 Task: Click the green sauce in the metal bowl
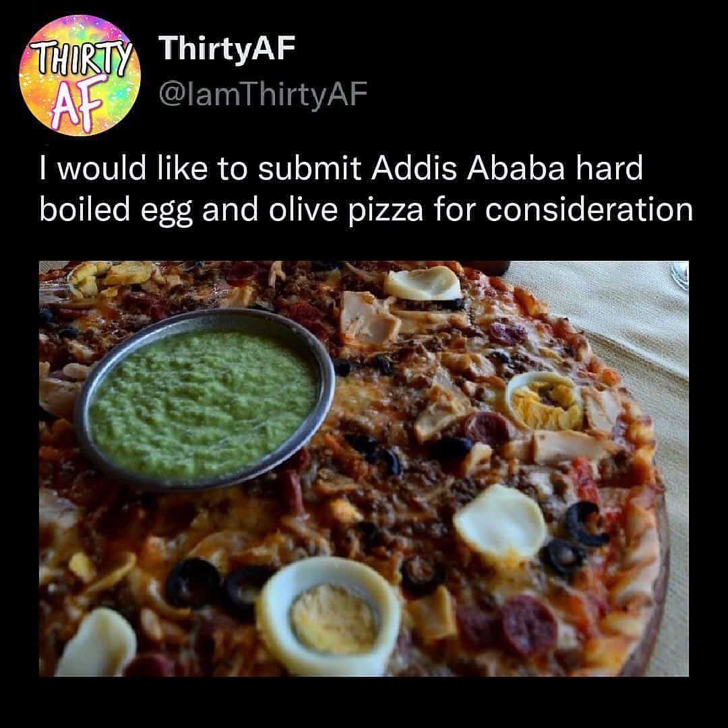pyautogui.click(x=202, y=404)
